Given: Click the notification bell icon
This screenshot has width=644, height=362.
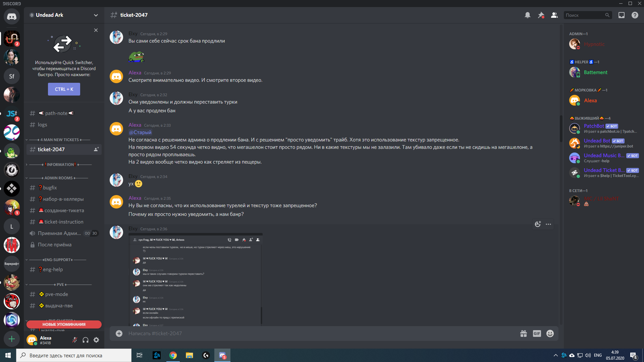Looking at the screenshot, I should 527,15.
